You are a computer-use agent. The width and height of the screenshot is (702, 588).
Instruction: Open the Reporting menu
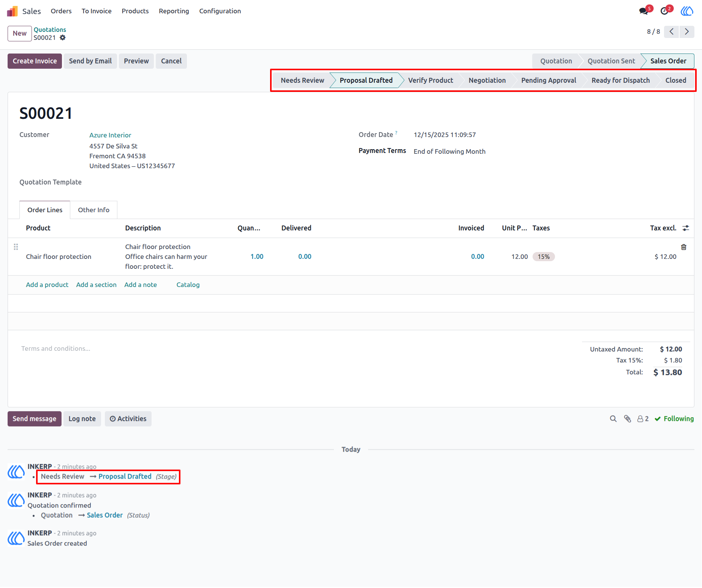click(x=174, y=11)
